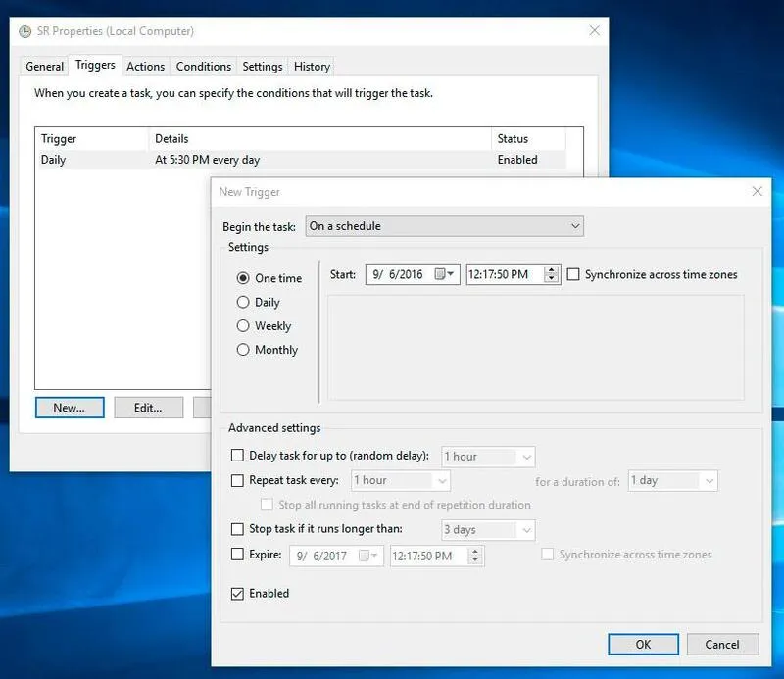Viewport: 784px width, 679px height.
Task: Uncheck the Enabled checkbox
Action: (237, 593)
